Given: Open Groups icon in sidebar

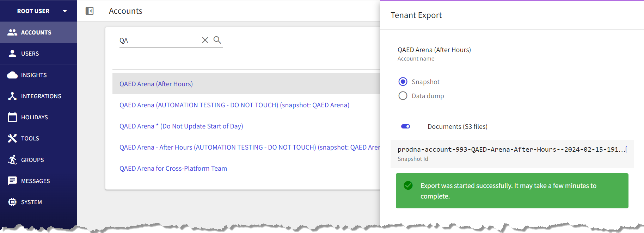Looking at the screenshot, I should point(12,160).
